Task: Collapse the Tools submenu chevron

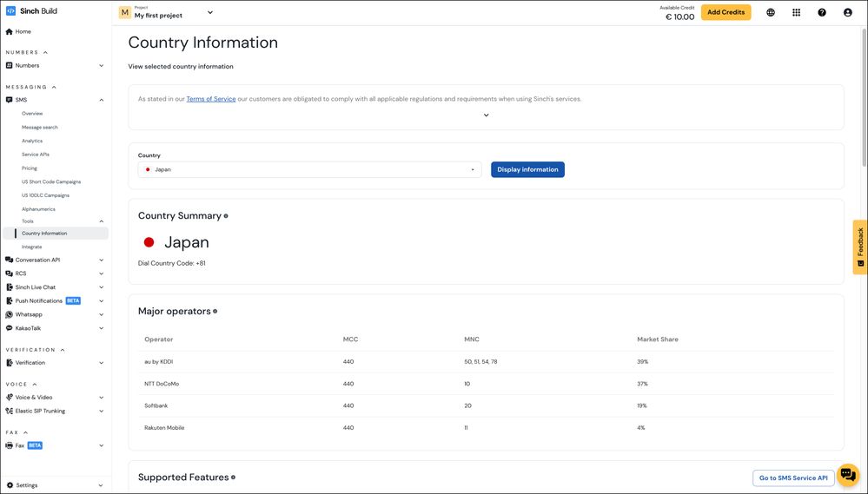Action: 102,221
